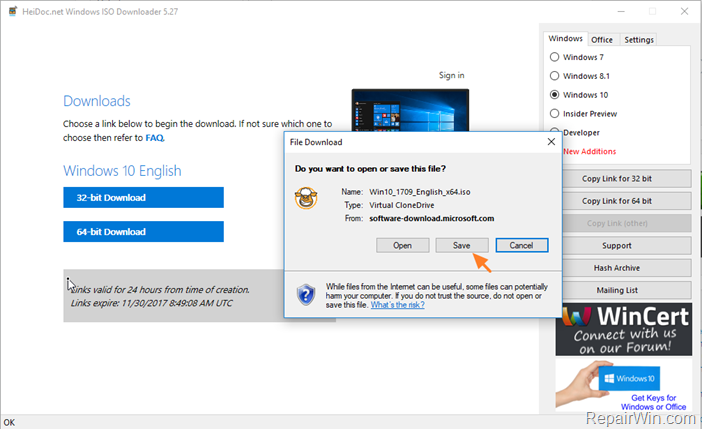The height and width of the screenshot is (429, 702).
Task: Open the FAQ link
Action: (x=154, y=138)
